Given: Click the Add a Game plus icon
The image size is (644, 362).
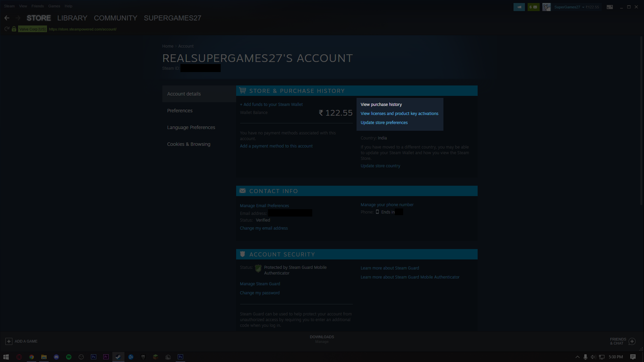Looking at the screenshot, I should [x=9, y=341].
